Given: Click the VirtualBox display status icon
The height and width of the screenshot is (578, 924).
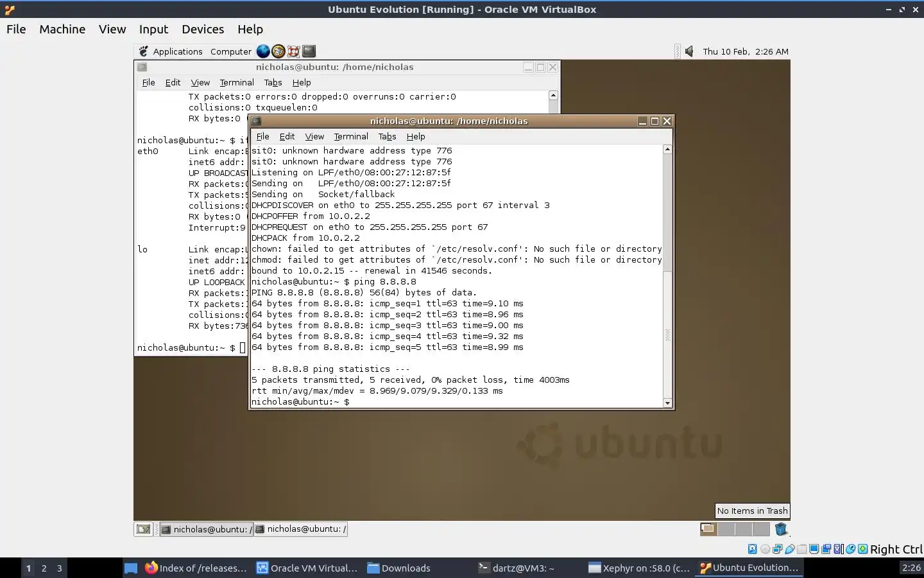Looking at the screenshot, I should 814,549.
